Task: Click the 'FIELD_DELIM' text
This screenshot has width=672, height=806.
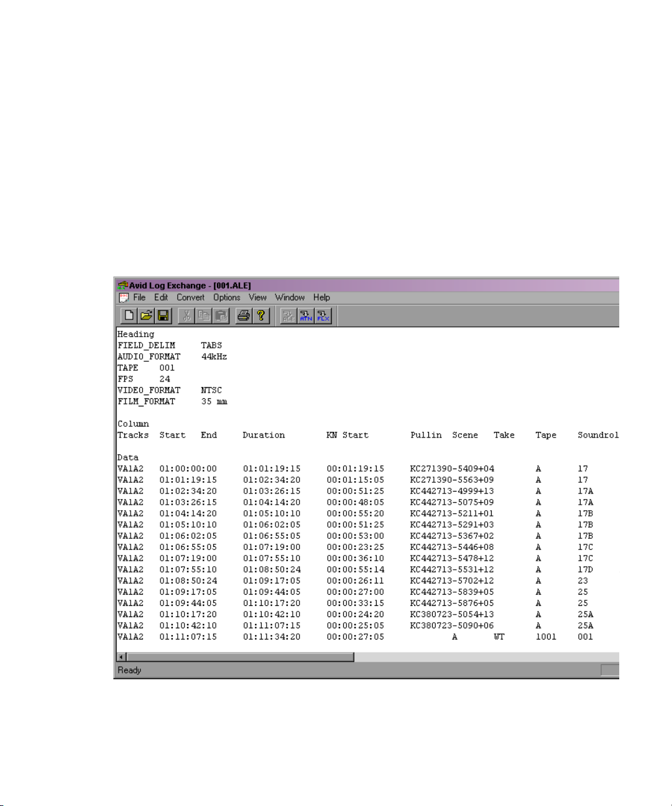Action: click(x=147, y=346)
